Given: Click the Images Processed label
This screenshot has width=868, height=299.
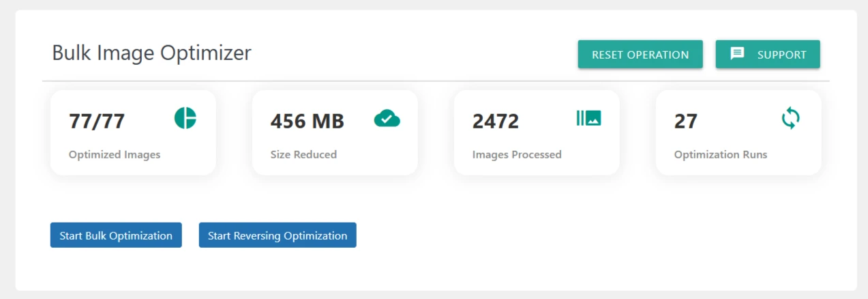Looking at the screenshot, I should coord(517,154).
